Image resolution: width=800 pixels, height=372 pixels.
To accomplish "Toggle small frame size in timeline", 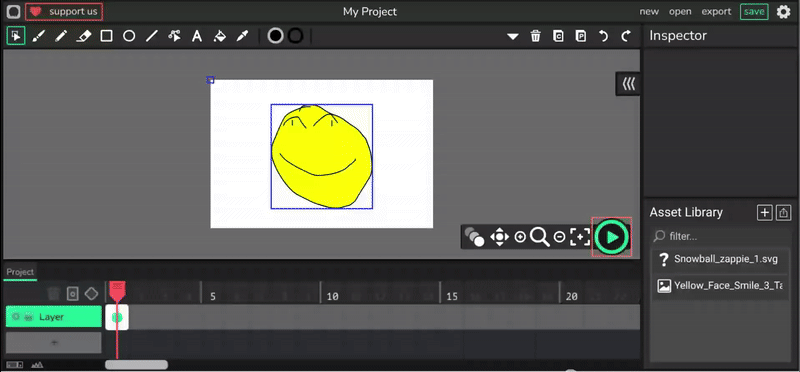I will [15, 364].
